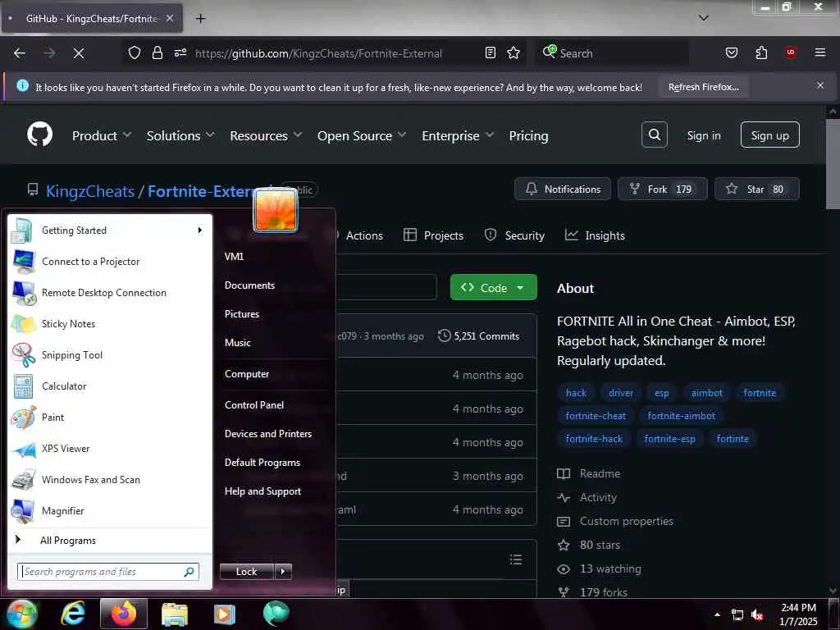Launch Calculator from Start menu
840x630 pixels.
tap(110, 386)
